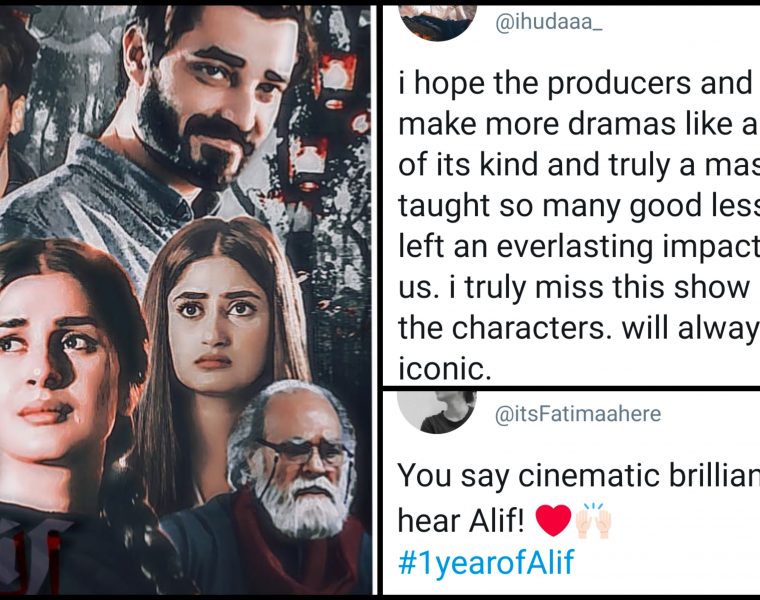Click the word 'iconic.' in first tweet
This screenshot has height=600, width=760.
(444, 370)
